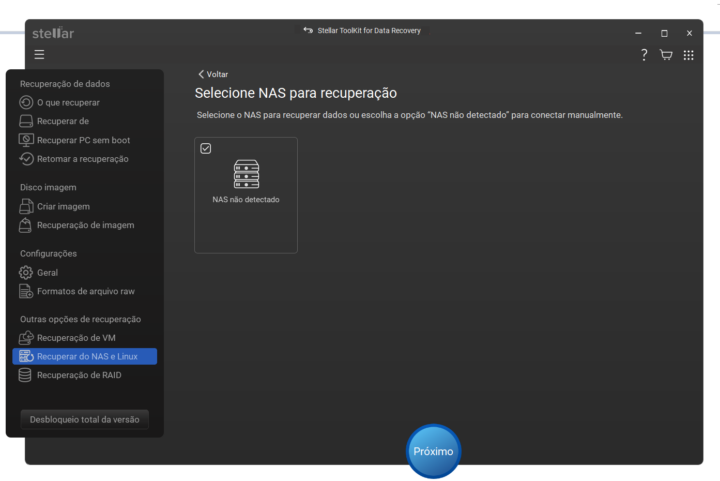Select Recuperação de imagem menu item
720x481 pixels.
(x=84, y=225)
